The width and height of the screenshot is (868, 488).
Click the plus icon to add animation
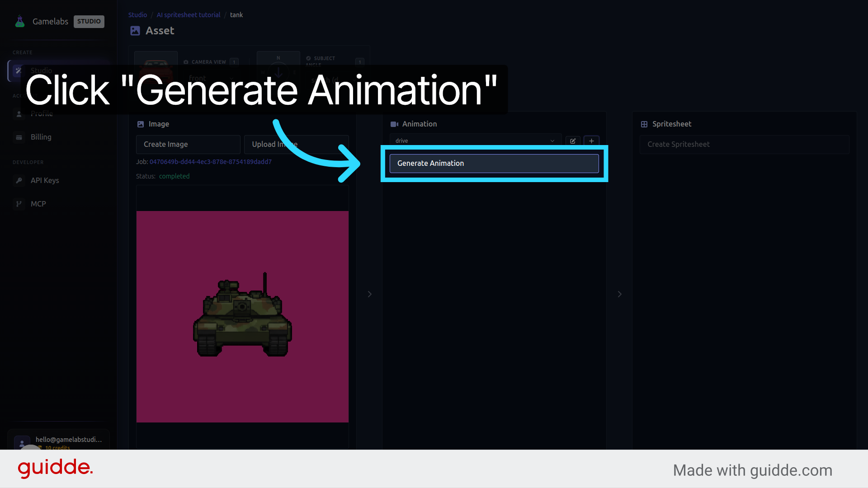pyautogui.click(x=591, y=141)
